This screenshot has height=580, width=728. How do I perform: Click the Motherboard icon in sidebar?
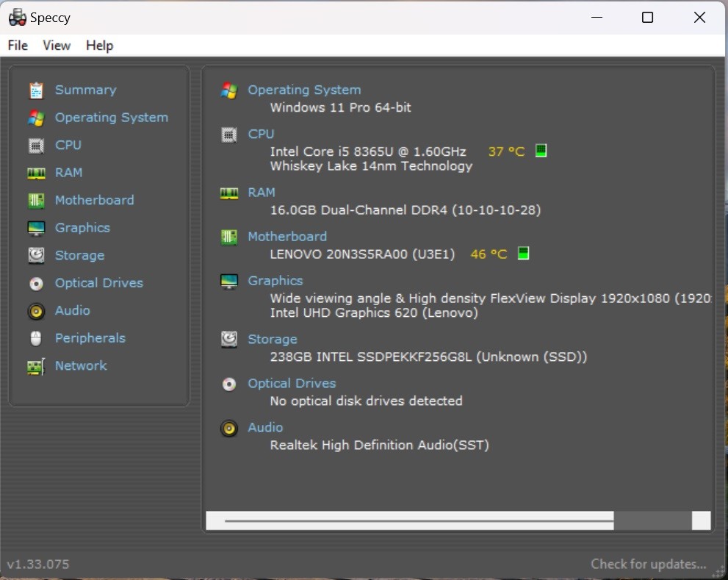coord(36,201)
